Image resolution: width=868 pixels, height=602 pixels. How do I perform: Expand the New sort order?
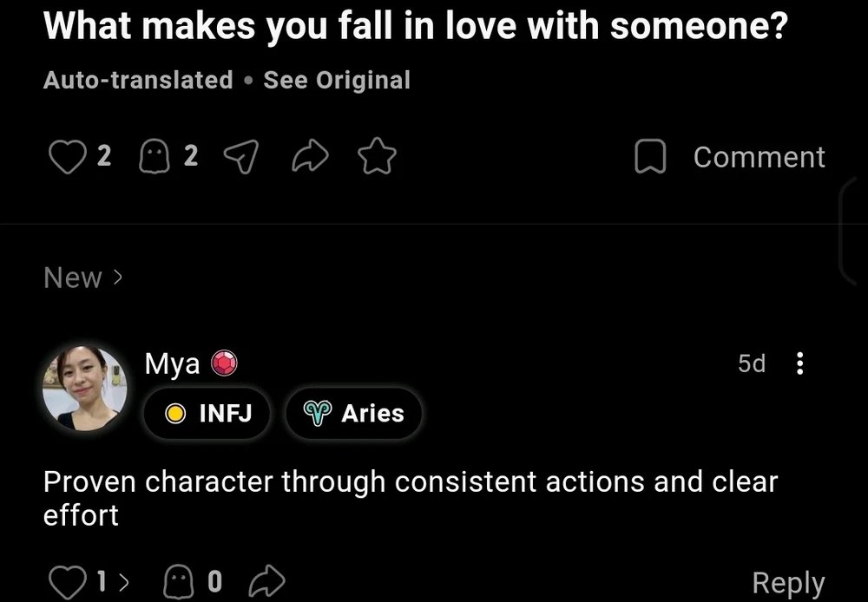(x=83, y=278)
